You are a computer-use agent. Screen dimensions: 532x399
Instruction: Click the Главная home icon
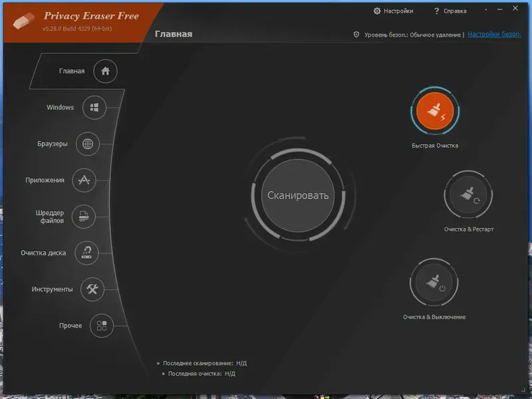point(105,71)
